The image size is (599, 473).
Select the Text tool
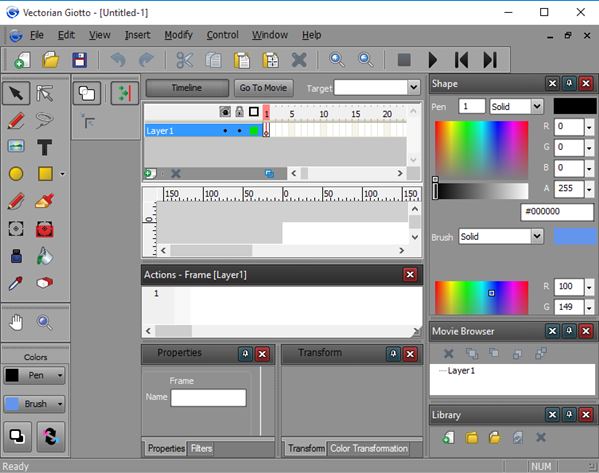(x=45, y=147)
